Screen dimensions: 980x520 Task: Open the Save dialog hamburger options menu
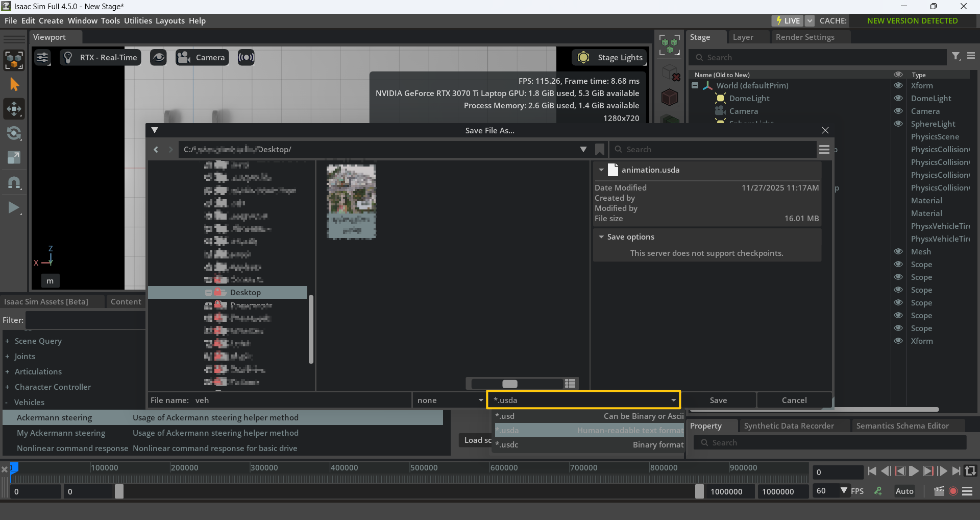824,150
